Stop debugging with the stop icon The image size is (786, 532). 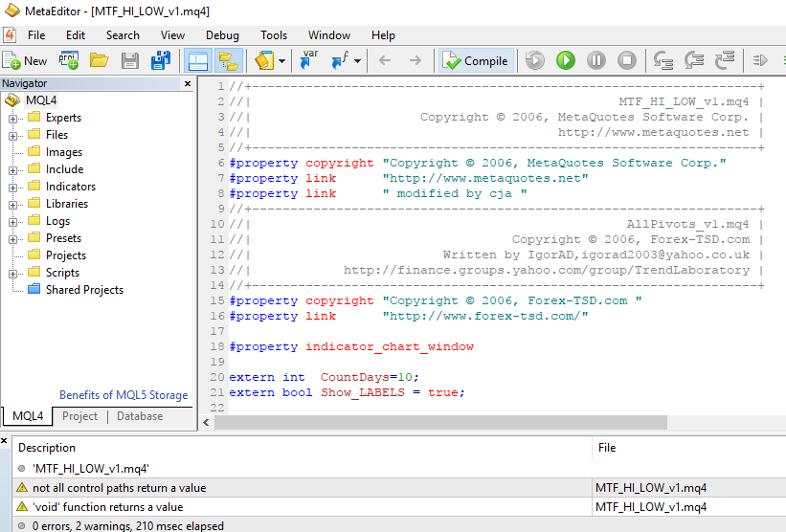pos(627,60)
